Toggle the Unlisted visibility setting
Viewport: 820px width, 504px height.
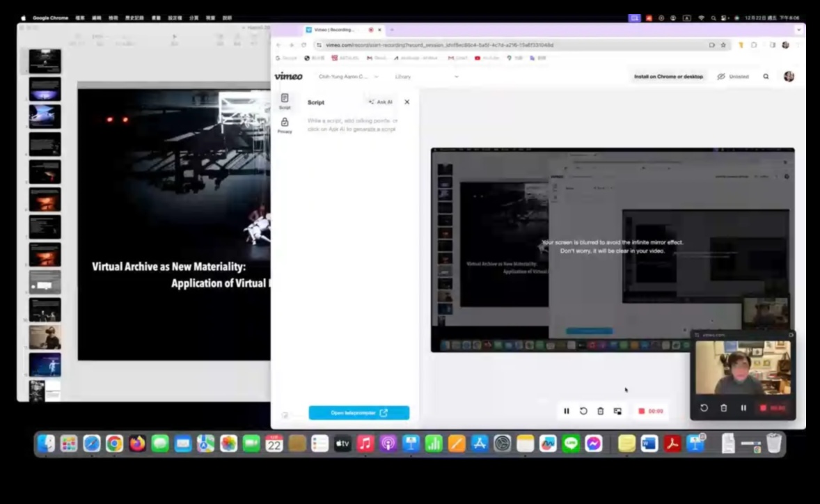click(733, 77)
